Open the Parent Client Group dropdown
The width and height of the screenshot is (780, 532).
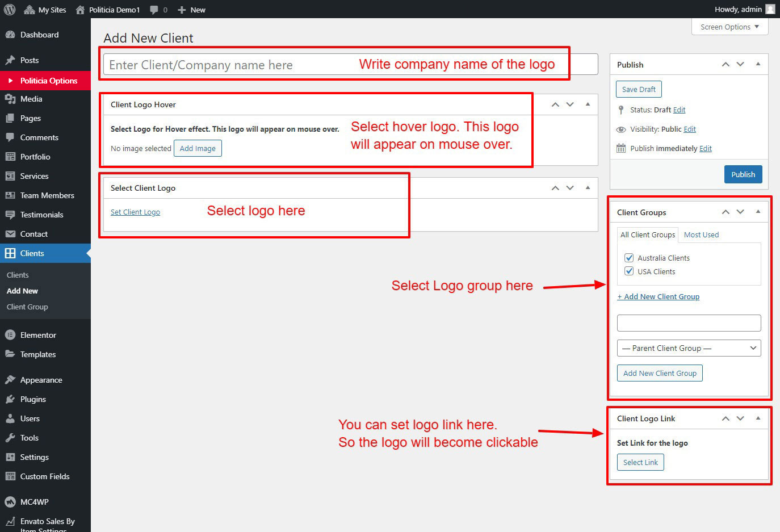click(x=689, y=348)
